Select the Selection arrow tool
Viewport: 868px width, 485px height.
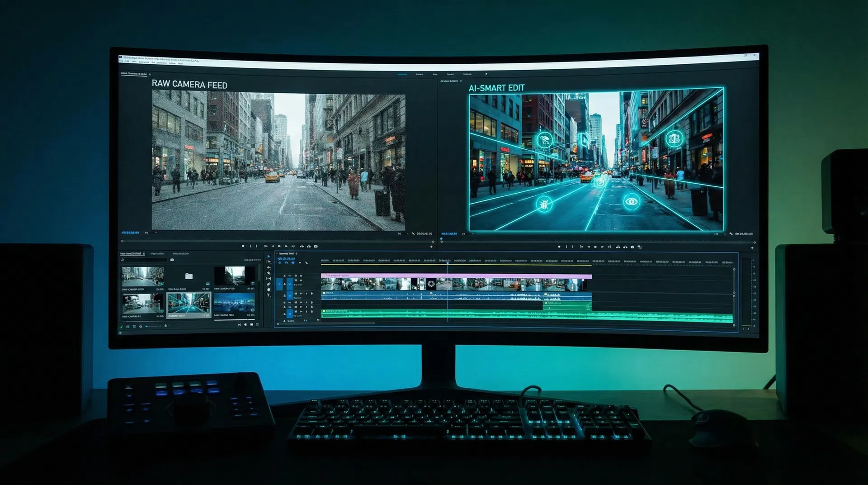(269, 257)
